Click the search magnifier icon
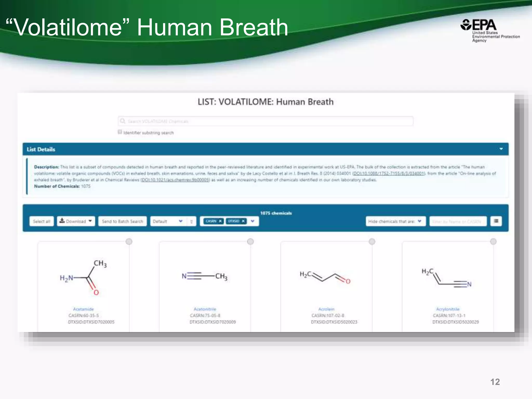Viewport: 532px width, 399px height. [x=123, y=121]
